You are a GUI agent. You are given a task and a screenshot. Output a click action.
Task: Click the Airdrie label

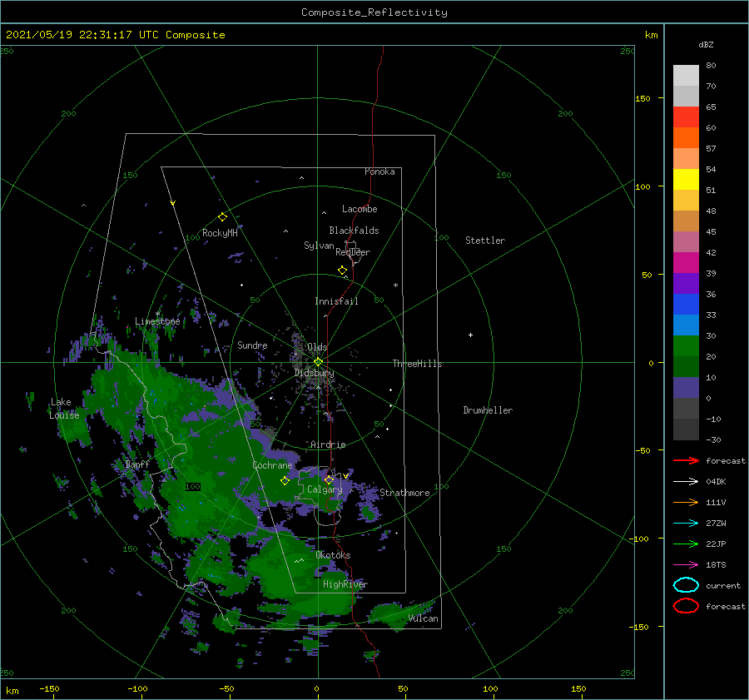click(x=328, y=444)
